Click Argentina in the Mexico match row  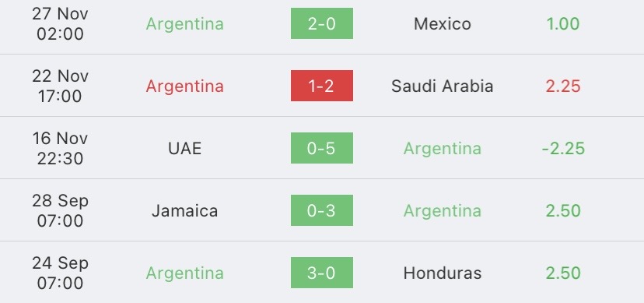pos(185,24)
